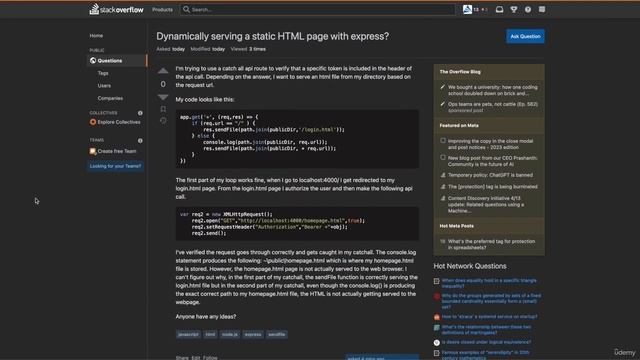Click the Explore Collectives orange icon
The height and width of the screenshot is (360, 640).
(x=93, y=122)
